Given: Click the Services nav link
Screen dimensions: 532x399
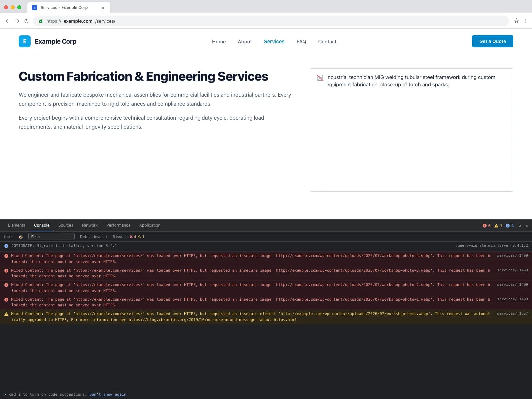Looking at the screenshot, I should 274,42.
